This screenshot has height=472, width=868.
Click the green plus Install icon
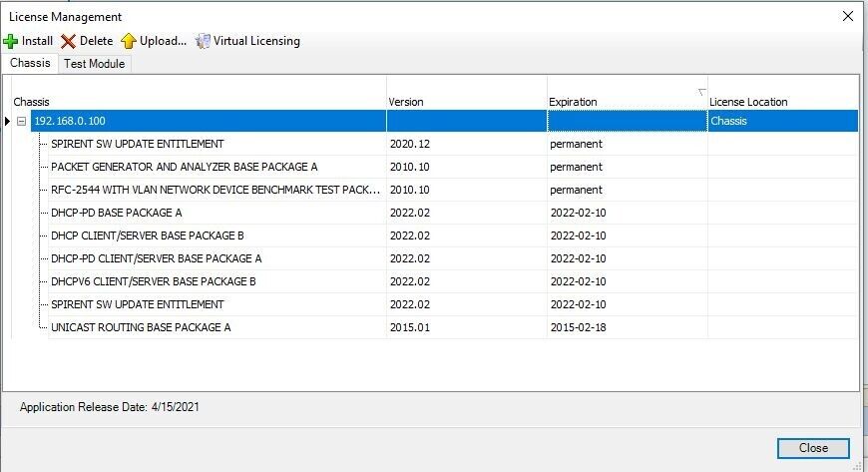tap(11, 41)
